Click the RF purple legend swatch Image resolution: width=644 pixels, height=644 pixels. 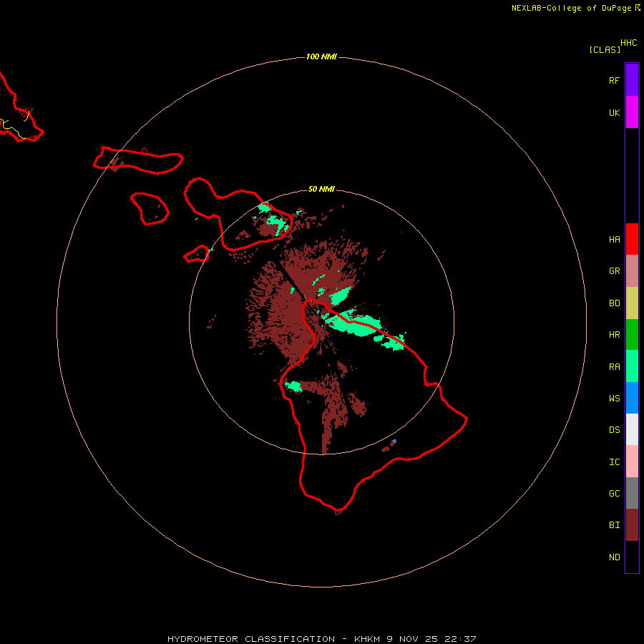click(632, 79)
